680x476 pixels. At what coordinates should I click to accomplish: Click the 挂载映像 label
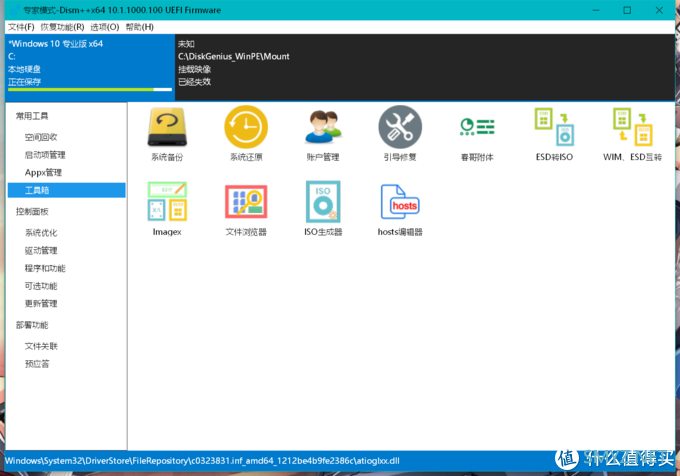(194, 69)
